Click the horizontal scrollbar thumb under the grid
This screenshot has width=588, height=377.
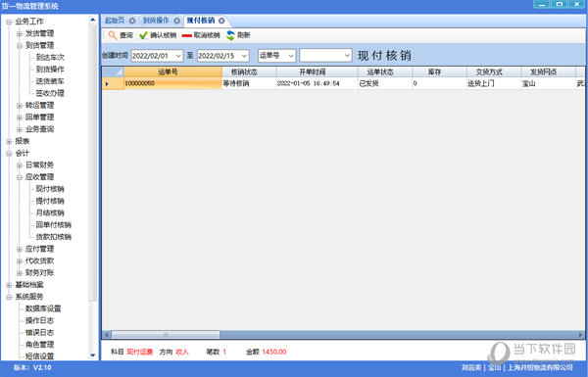click(x=166, y=334)
